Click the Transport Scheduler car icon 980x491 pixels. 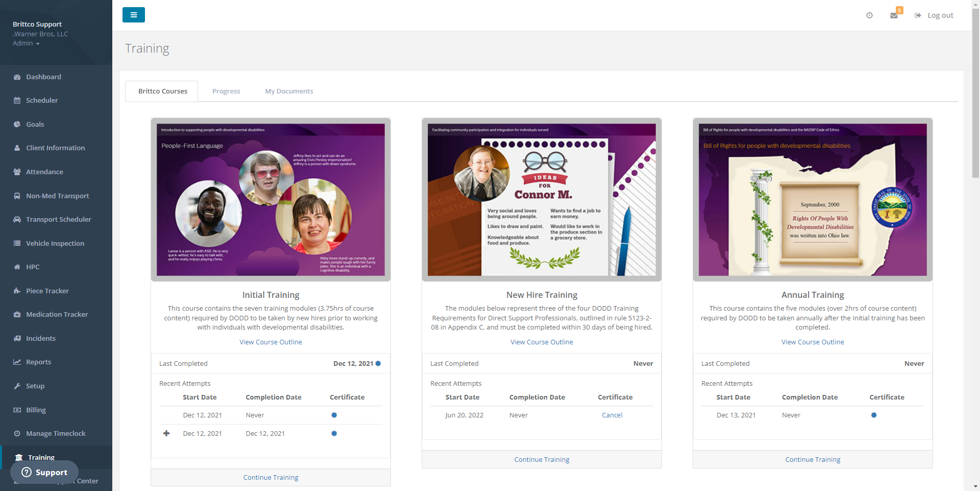[x=17, y=220]
